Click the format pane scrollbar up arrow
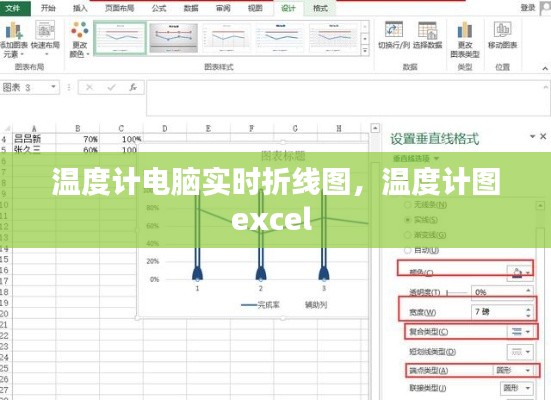This screenshot has width=551, height=400. [540, 206]
